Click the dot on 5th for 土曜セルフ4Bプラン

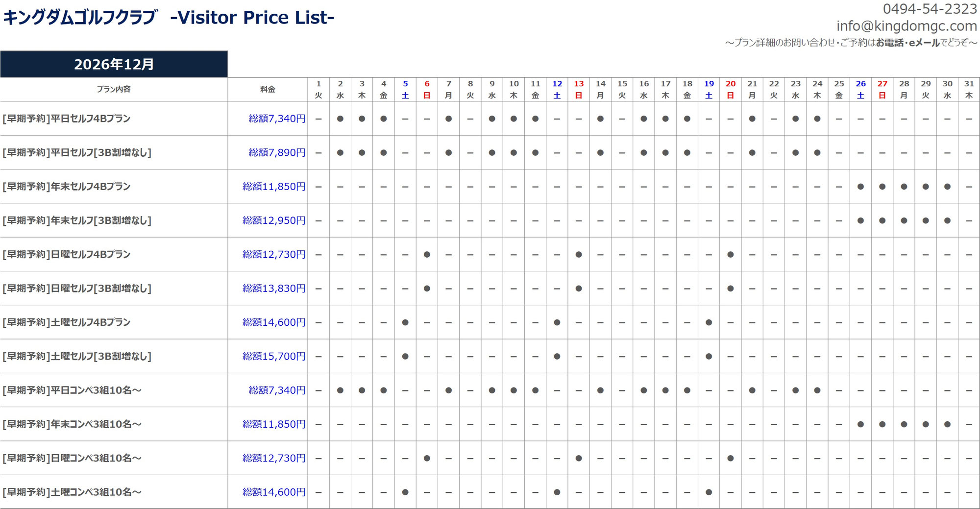[405, 322]
